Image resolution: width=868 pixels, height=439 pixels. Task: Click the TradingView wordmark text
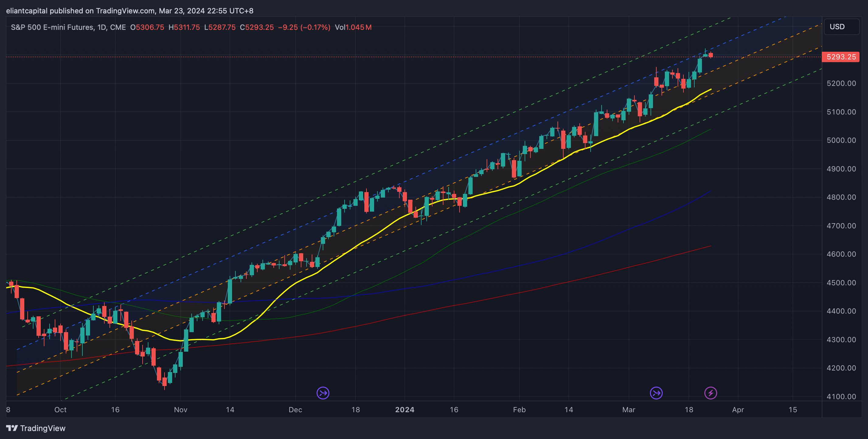tap(43, 428)
